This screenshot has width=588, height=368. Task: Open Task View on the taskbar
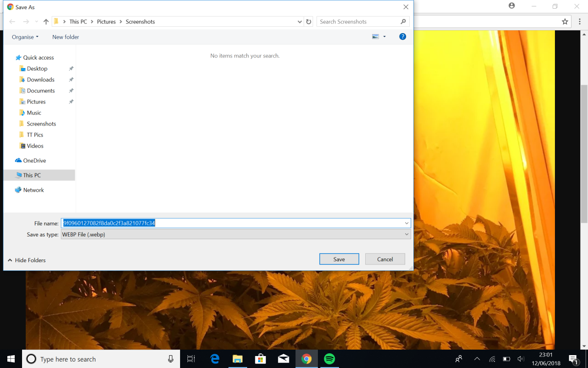coord(191,359)
